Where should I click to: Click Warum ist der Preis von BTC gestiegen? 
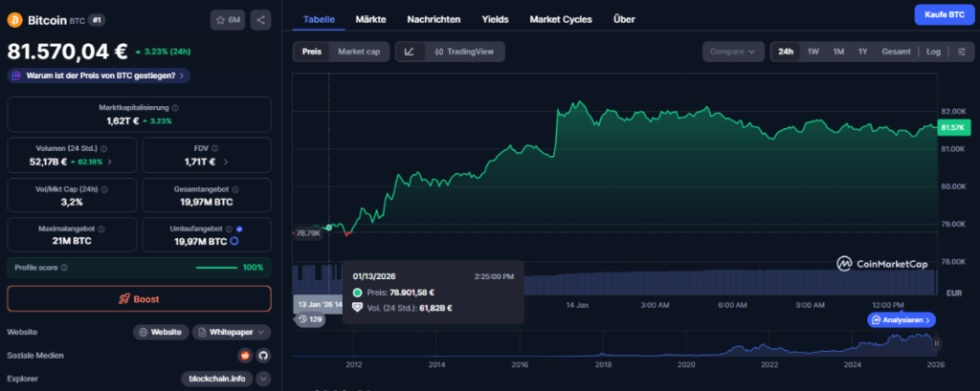tap(99, 76)
